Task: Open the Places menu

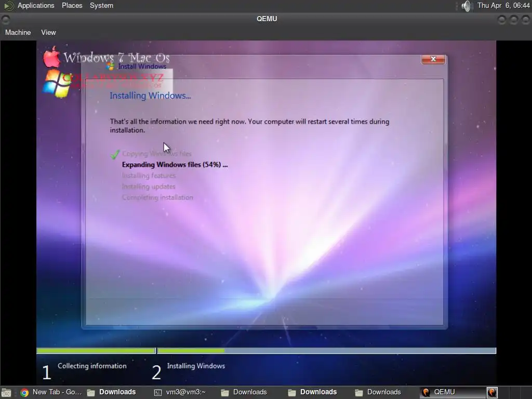Action: (72, 5)
